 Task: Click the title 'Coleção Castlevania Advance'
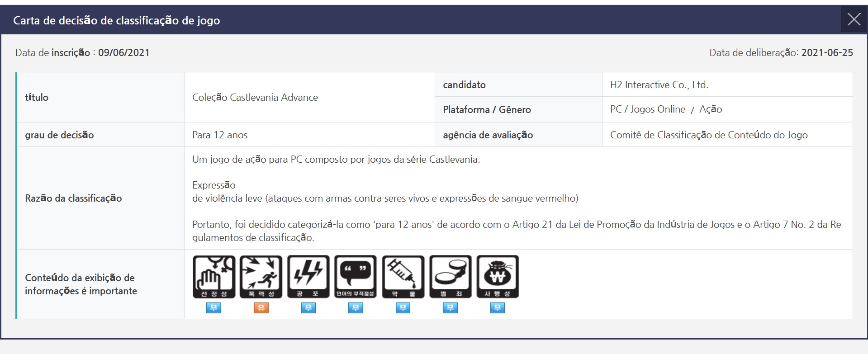[255, 97]
